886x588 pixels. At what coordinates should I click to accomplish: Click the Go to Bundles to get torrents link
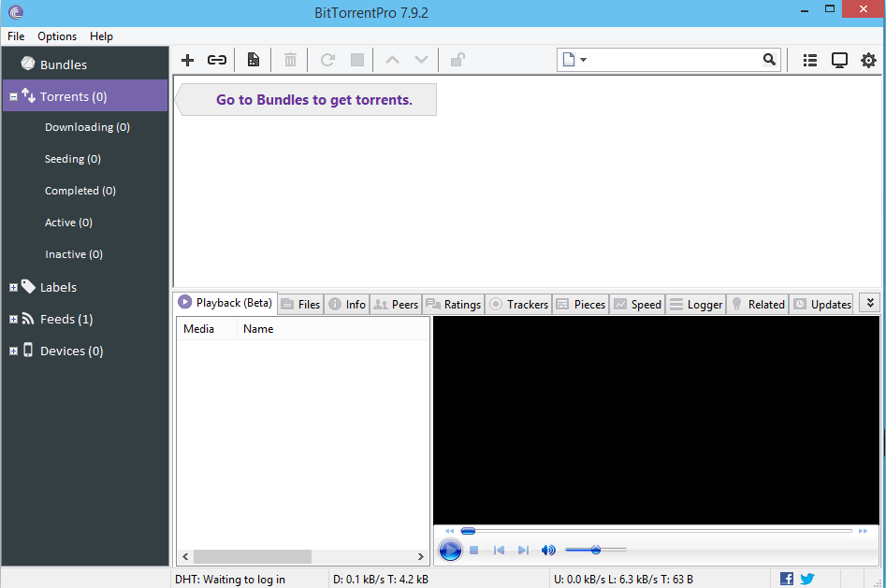[x=314, y=100]
